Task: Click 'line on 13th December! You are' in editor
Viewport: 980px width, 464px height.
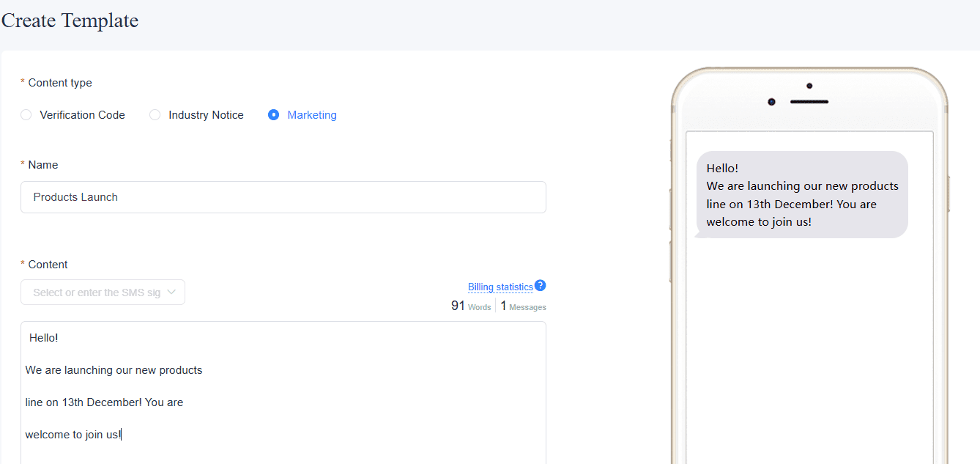Action: pos(104,402)
